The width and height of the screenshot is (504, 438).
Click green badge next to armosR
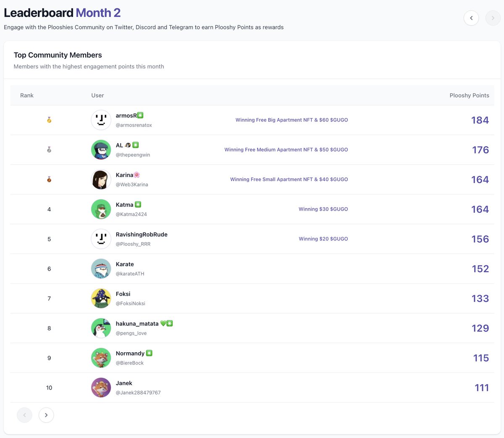(x=140, y=115)
